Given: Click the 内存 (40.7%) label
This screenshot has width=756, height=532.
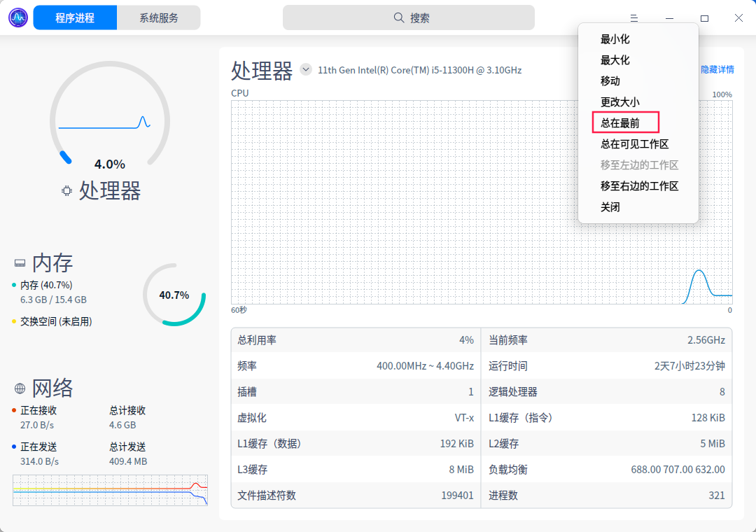Looking at the screenshot, I should click(46, 285).
